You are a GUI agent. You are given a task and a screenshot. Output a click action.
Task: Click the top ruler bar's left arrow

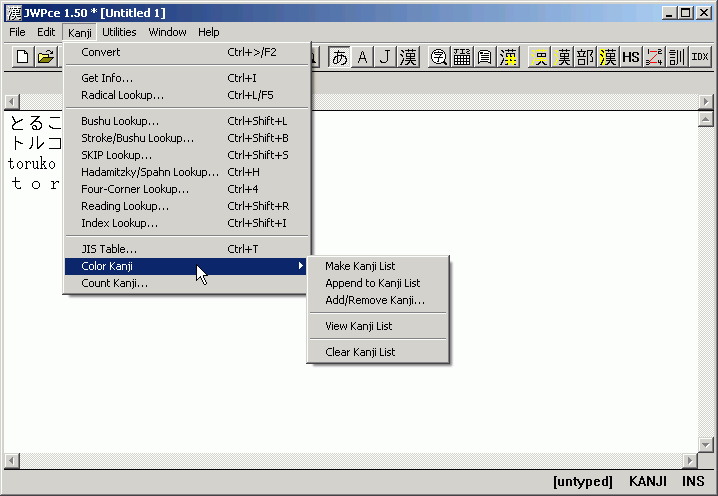[x=12, y=102]
